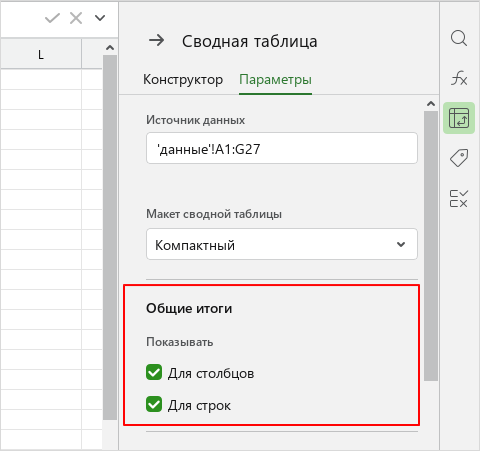Switch to the "Конструктор" tab
The width and height of the screenshot is (480, 451).
(183, 80)
